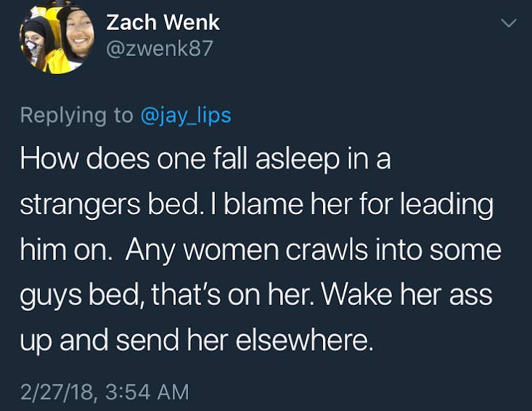This screenshot has width=532, height=411.
Task: Click the Zach Wenk display name
Action: (163, 23)
